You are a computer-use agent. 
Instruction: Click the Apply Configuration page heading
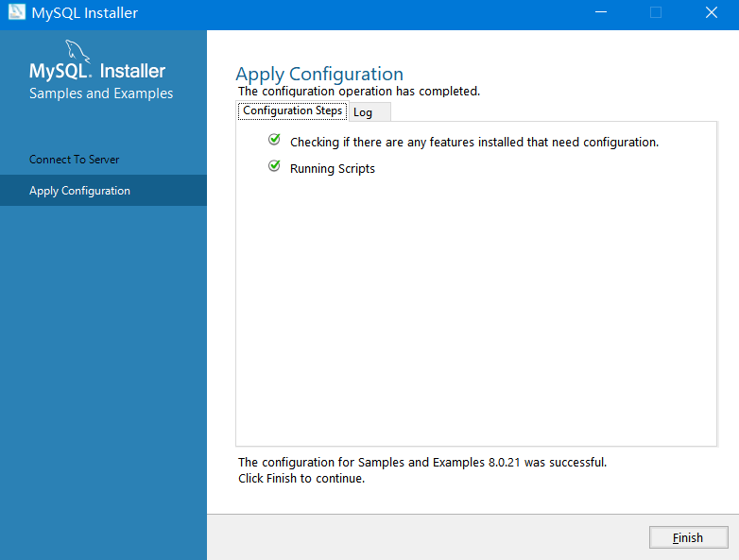(x=319, y=74)
